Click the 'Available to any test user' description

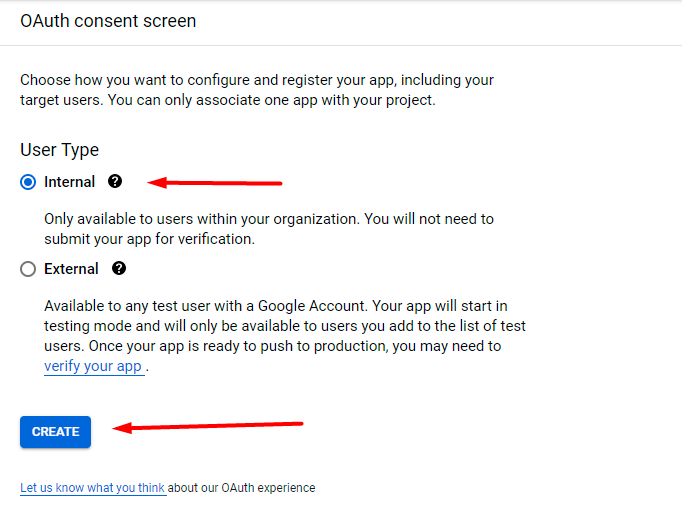pyautogui.click(x=276, y=304)
